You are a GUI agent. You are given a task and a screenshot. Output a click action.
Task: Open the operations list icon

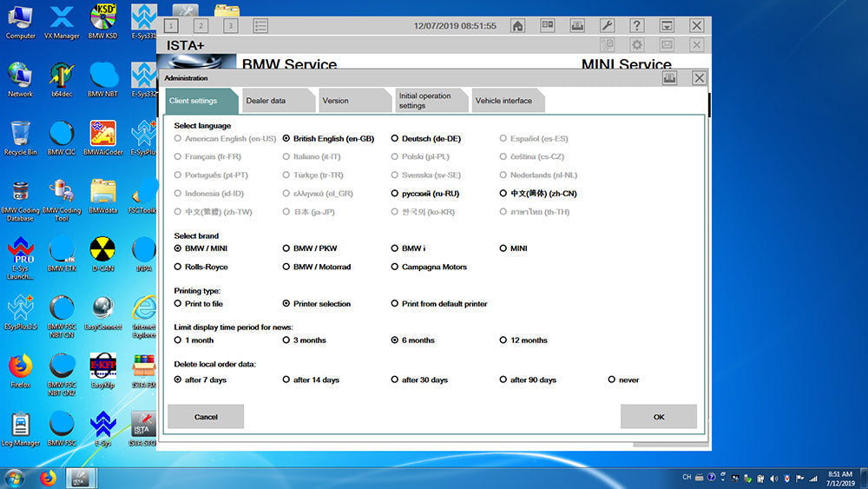coord(260,26)
